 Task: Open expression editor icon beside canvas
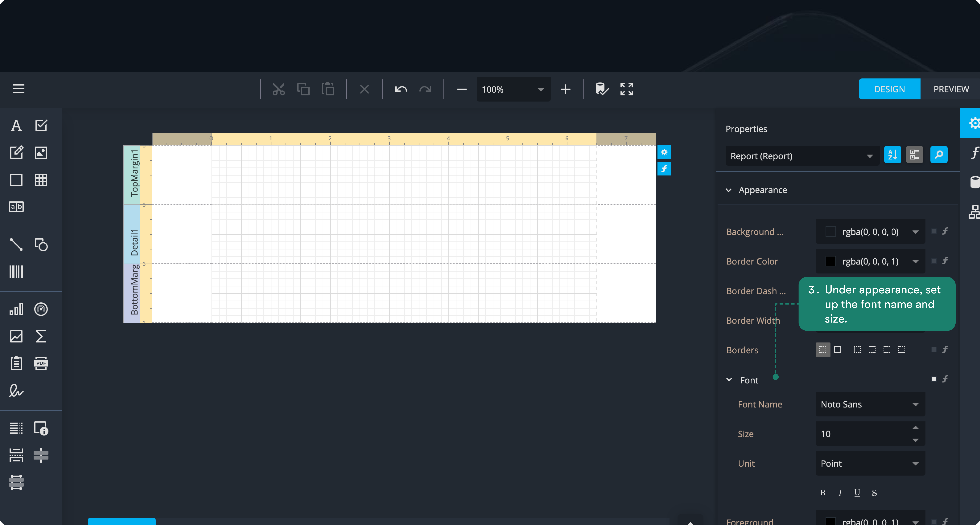664,169
